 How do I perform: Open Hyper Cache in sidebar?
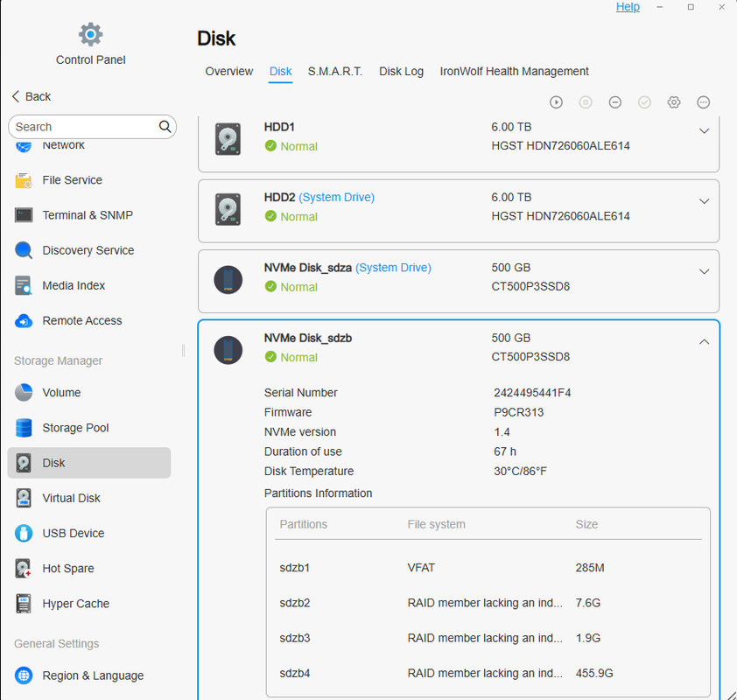click(x=89, y=604)
